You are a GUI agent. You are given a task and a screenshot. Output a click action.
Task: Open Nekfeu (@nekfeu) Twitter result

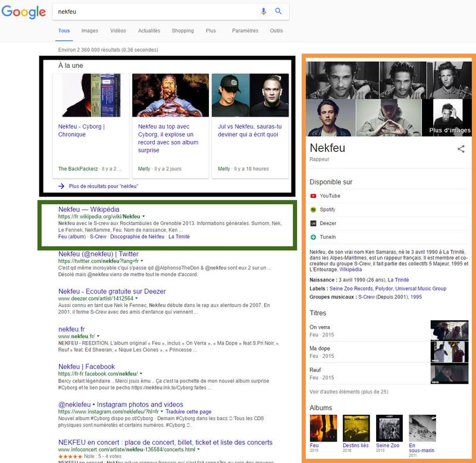(98, 254)
